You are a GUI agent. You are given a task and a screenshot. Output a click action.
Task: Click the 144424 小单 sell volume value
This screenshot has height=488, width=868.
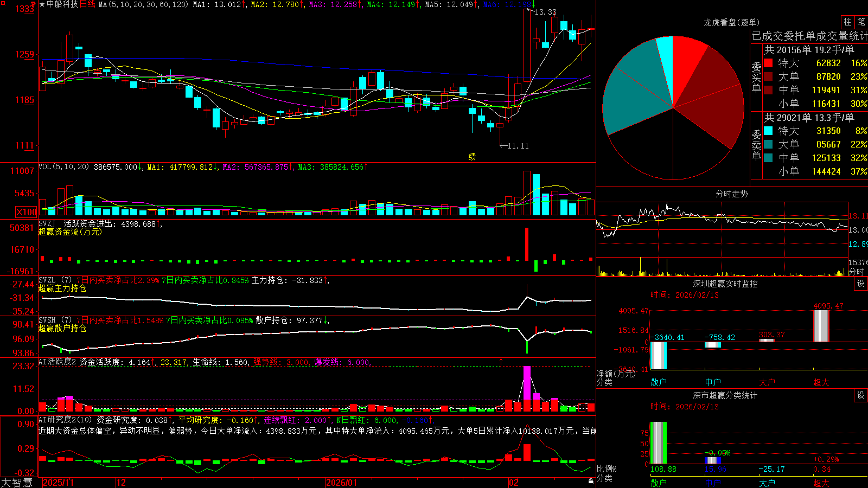[826, 171]
